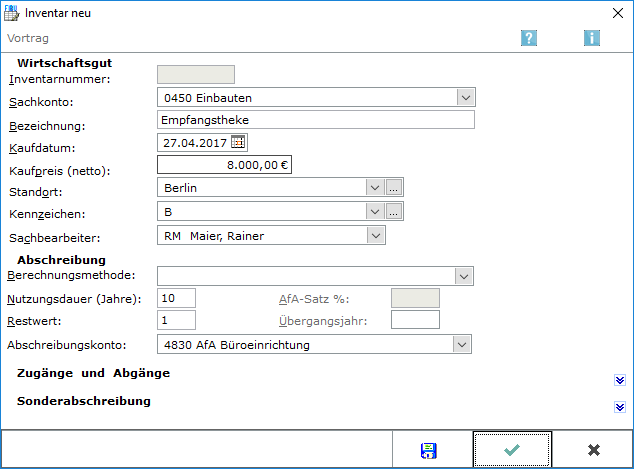Open the Sachkonto dropdown arrow
This screenshot has height=469, width=634.
(466, 97)
